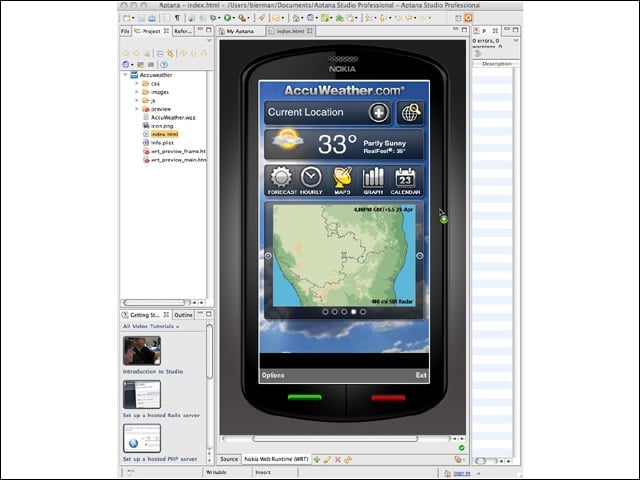The image size is (640, 480).
Task: Click the orange Aptana perspective icon
Action: [x=468, y=18]
